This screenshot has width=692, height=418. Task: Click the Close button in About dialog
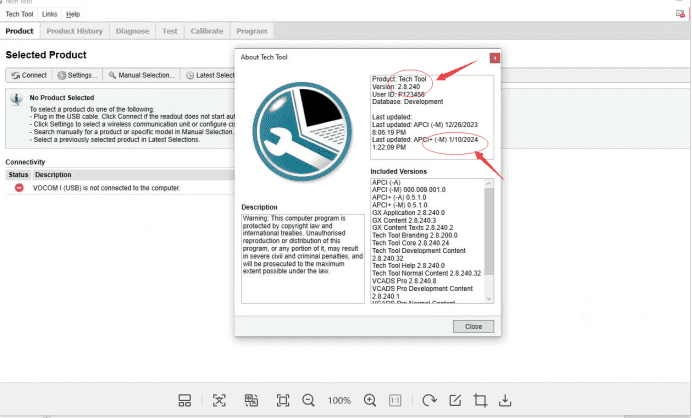(473, 327)
